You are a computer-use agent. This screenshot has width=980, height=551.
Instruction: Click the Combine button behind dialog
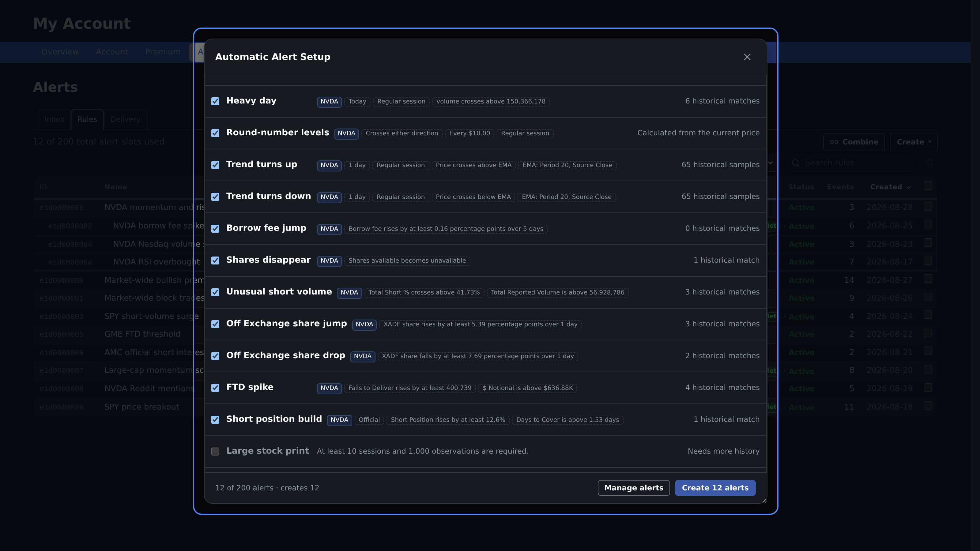point(854,142)
